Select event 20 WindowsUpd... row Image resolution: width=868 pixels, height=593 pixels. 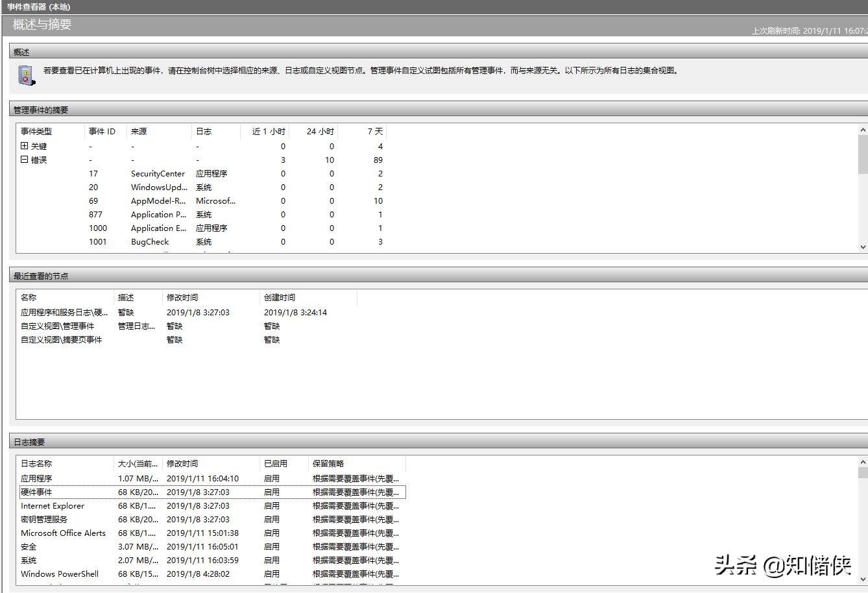(202, 187)
